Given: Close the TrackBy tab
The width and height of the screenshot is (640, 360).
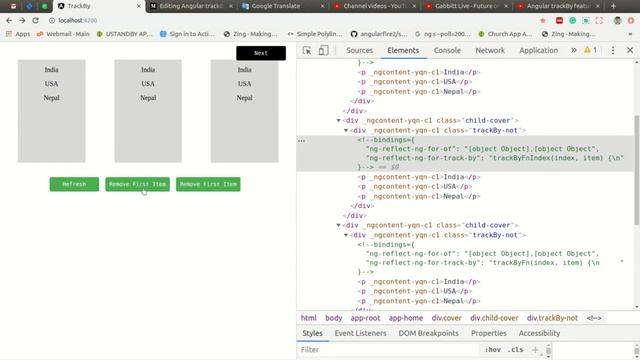Looking at the screenshot, I should 138,6.
